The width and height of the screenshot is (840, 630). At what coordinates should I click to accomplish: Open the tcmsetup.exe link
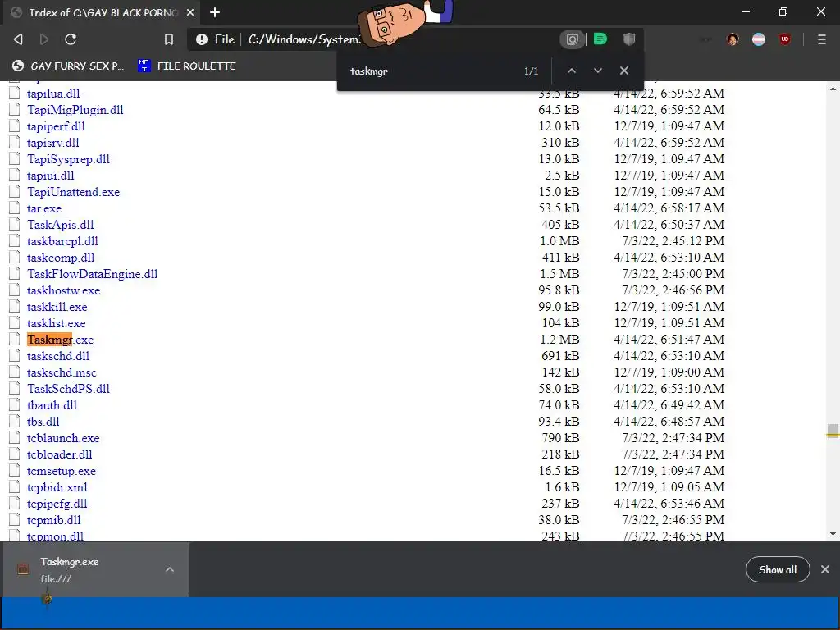tap(61, 471)
